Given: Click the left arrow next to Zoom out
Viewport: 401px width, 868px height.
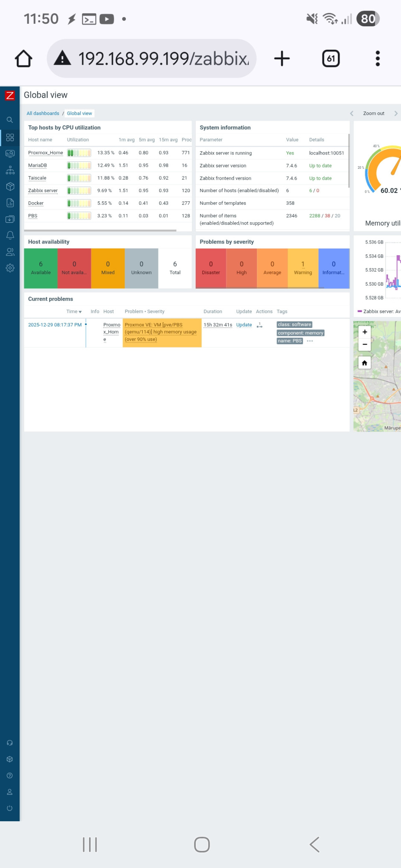Looking at the screenshot, I should pyautogui.click(x=352, y=113).
